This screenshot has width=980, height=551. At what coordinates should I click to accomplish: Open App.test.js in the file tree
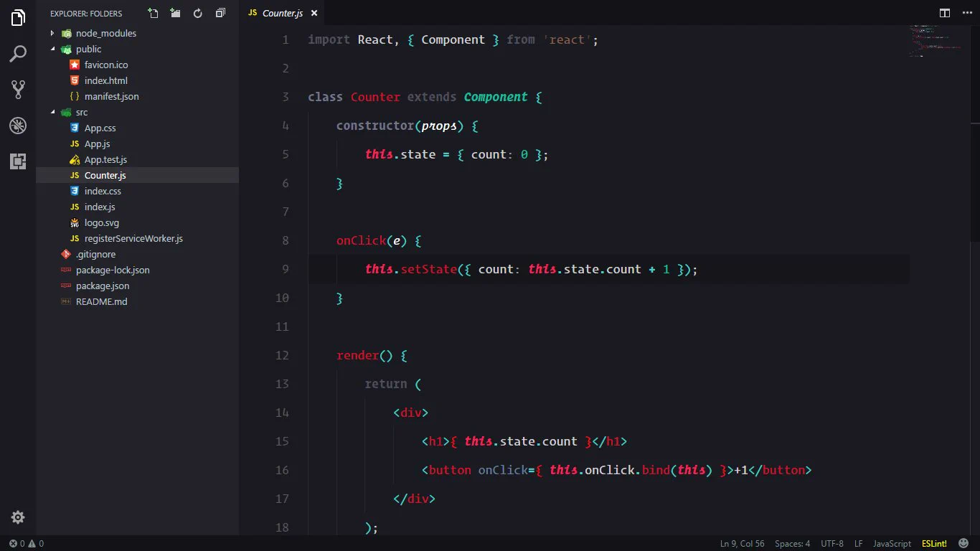pos(137,159)
